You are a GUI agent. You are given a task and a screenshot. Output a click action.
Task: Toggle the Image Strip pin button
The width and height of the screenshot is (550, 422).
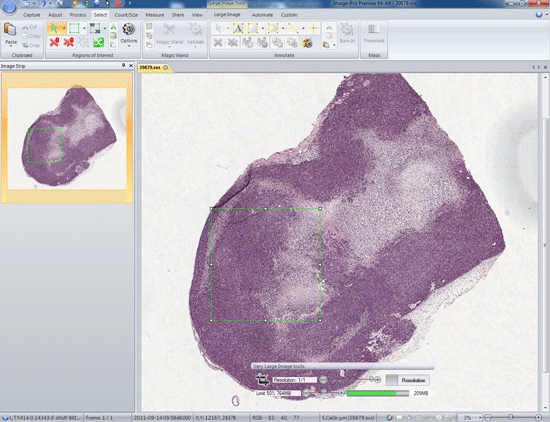[123, 66]
